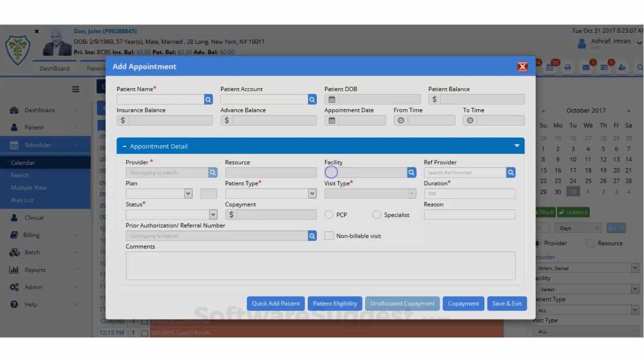Enable the Non-billable visit checkbox
The height and width of the screenshot is (362, 644).
tap(329, 236)
